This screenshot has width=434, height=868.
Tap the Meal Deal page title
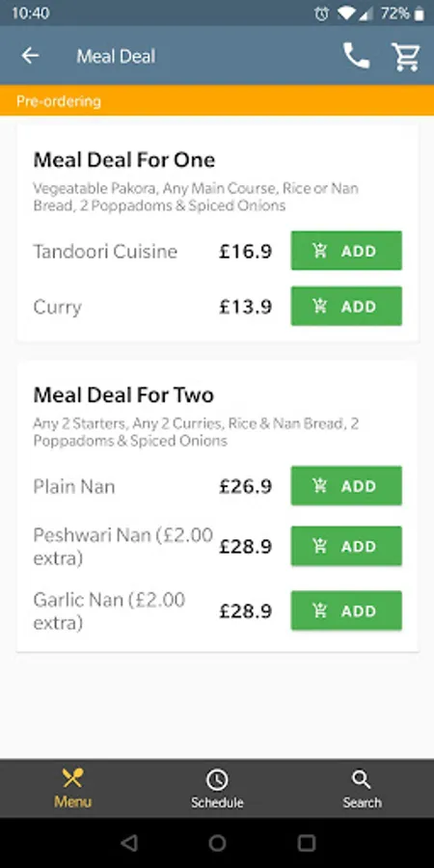116,56
